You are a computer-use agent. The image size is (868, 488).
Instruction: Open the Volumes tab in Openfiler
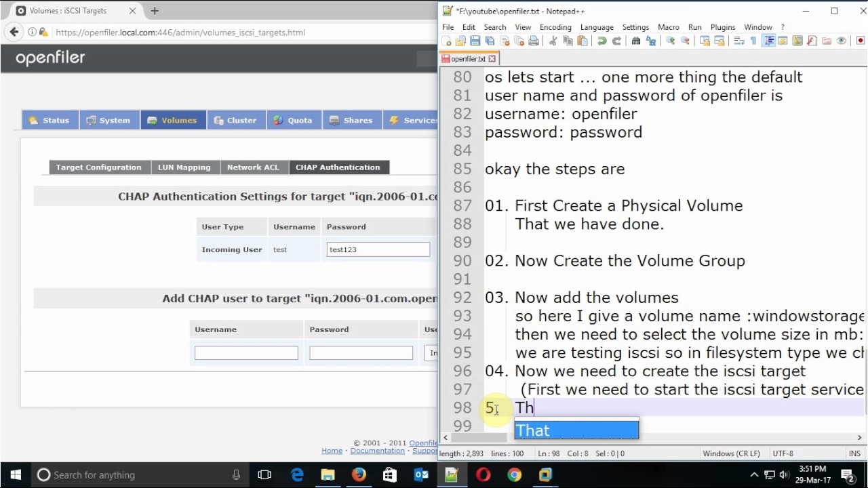(172, 120)
